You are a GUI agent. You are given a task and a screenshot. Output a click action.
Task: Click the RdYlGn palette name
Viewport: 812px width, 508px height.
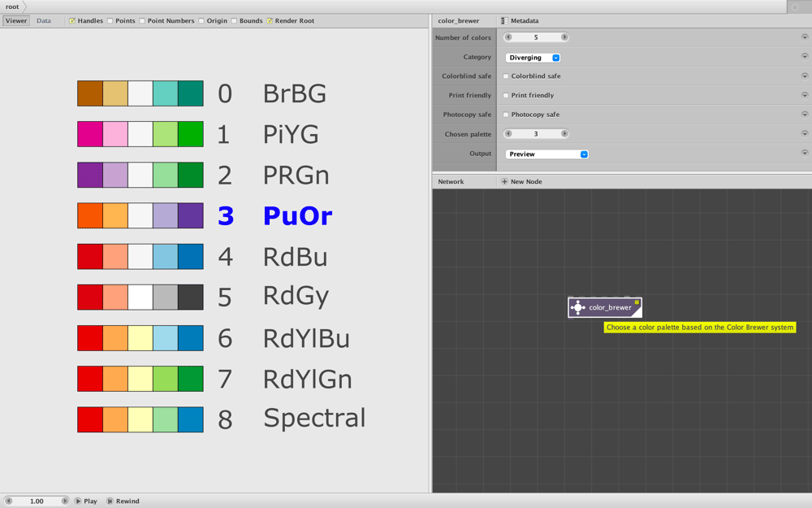coord(308,380)
